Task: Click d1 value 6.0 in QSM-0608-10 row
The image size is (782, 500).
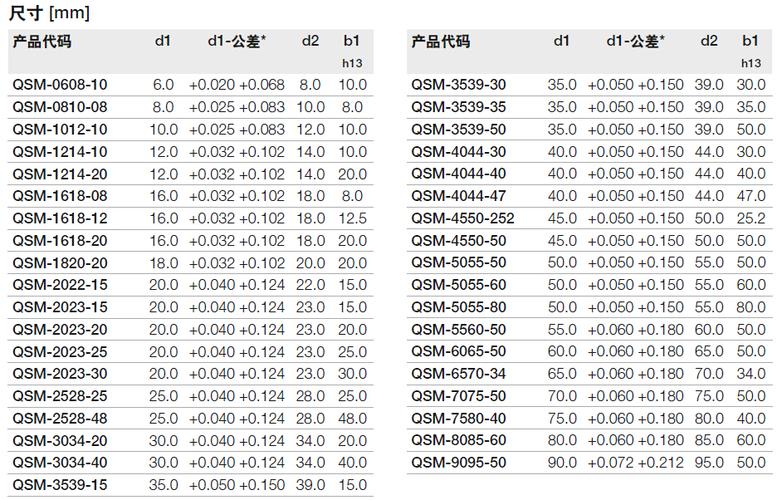Action: 164,85
